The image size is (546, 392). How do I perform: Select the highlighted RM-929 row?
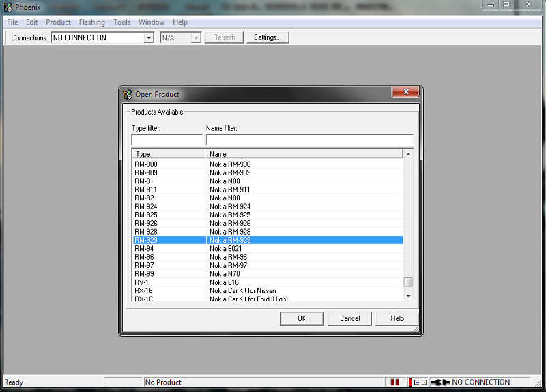(268, 240)
